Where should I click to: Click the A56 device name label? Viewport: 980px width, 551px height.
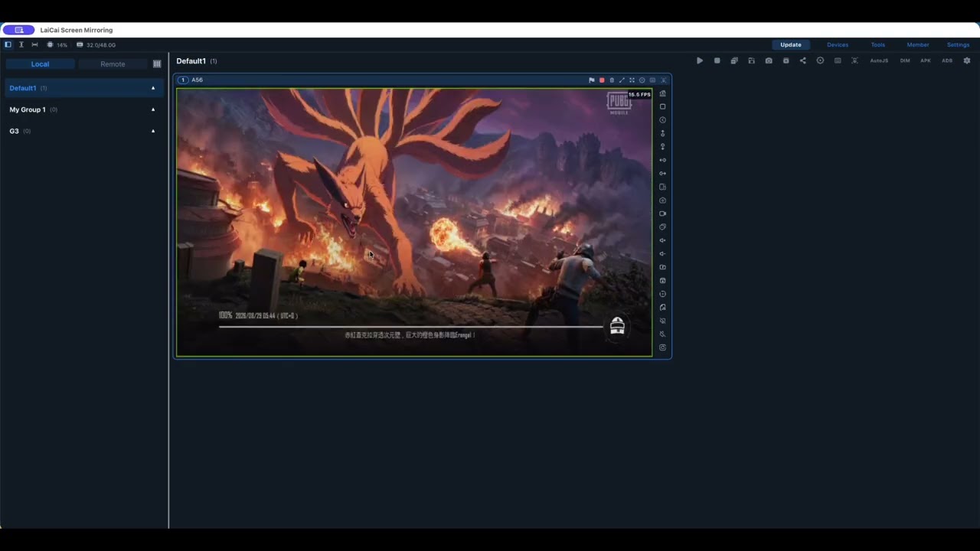[x=197, y=80]
